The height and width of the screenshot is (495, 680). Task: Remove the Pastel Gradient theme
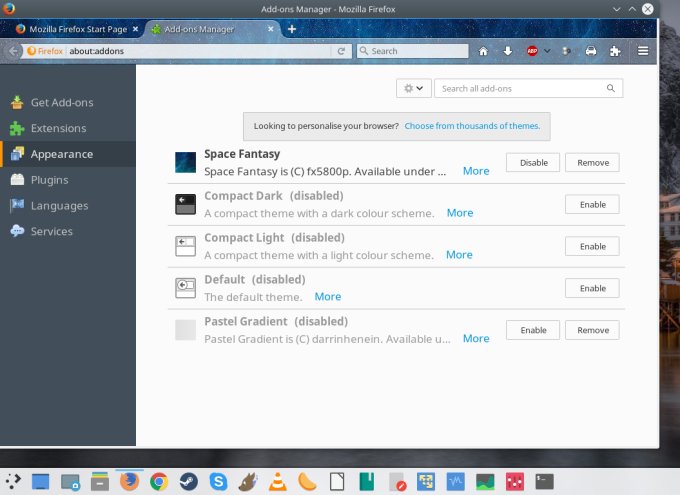tap(592, 330)
